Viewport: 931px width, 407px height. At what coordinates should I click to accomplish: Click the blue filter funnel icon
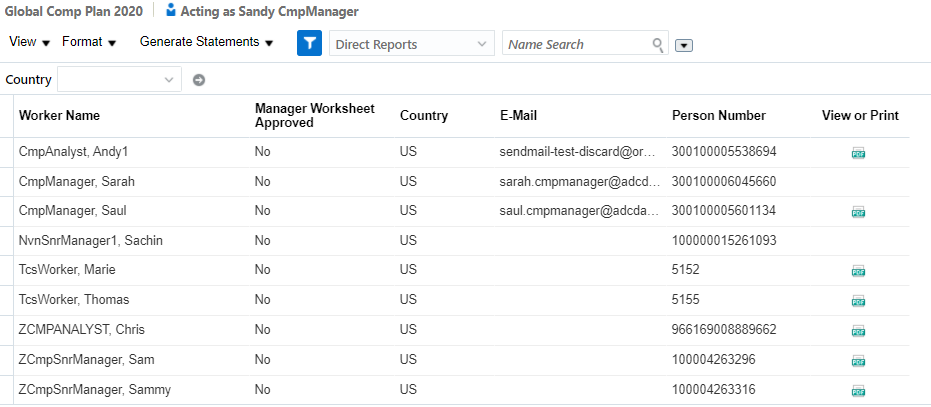coord(310,43)
